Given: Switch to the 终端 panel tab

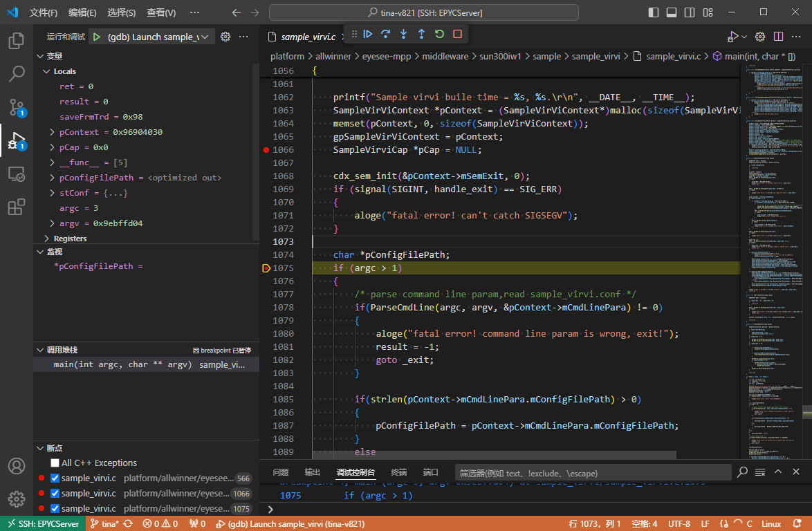Looking at the screenshot, I should coord(399,472).
